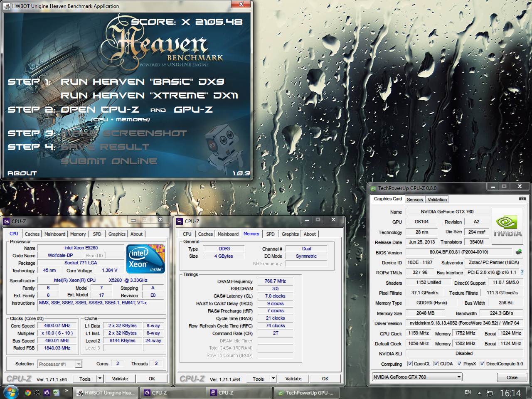Click the Intel Xeon logo in CPU-Z
Screen dimensions: 532x399
tap(145, 259)
